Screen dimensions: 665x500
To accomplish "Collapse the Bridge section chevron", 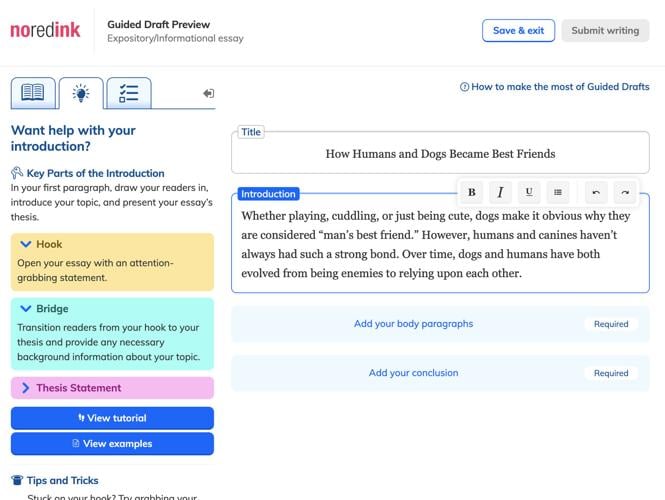I will [26, 309].
